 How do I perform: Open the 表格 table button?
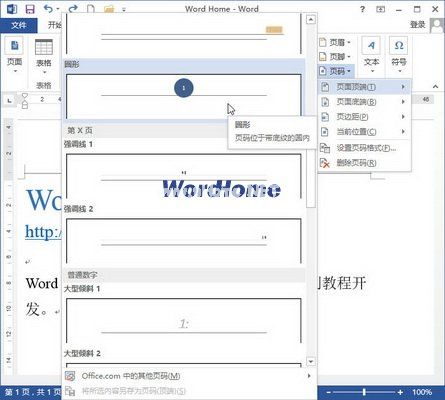click(44, 57)
